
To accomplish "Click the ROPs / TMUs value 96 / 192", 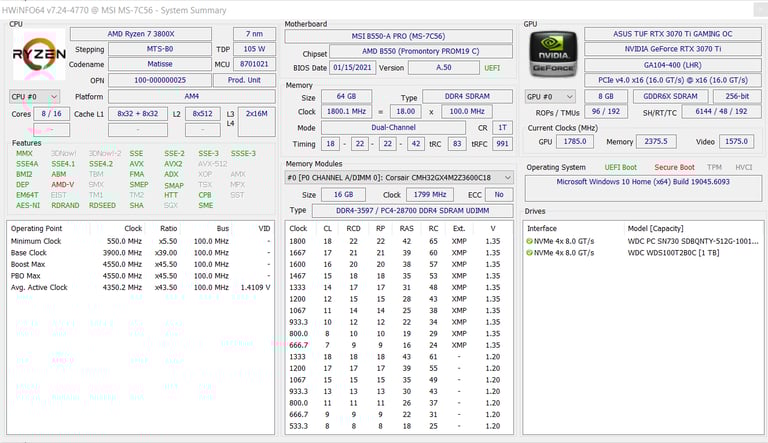I will click(606, 112).
